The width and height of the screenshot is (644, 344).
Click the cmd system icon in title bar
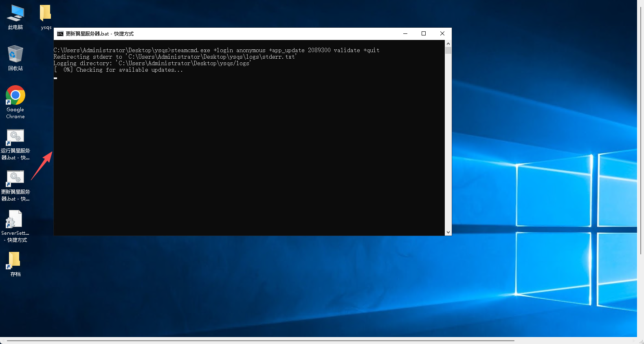[60, 34]
